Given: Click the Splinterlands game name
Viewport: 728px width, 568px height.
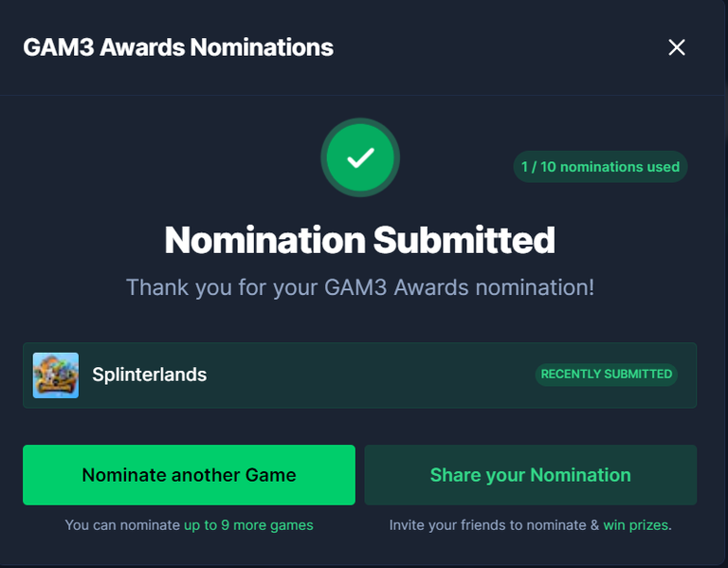Looking at the screenshot, I should point(149,375).
